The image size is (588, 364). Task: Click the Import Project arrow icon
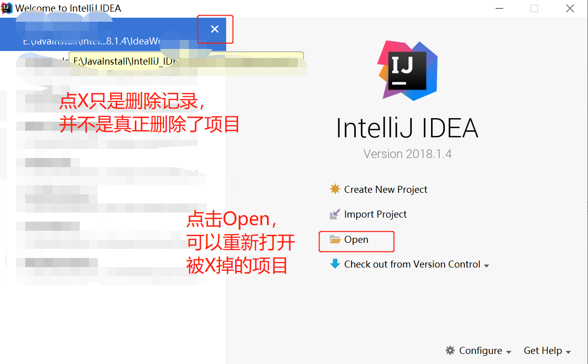335,214
